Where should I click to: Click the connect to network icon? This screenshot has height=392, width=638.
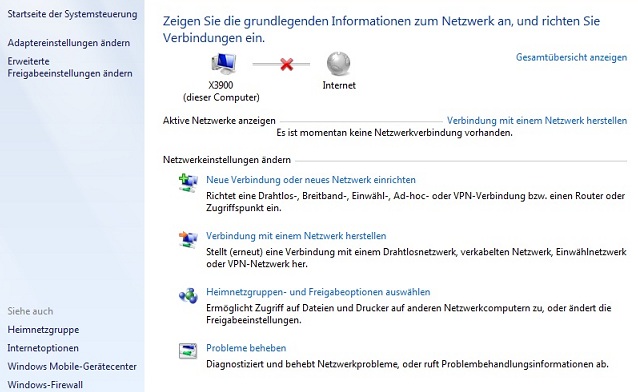[x=188, y=239]
